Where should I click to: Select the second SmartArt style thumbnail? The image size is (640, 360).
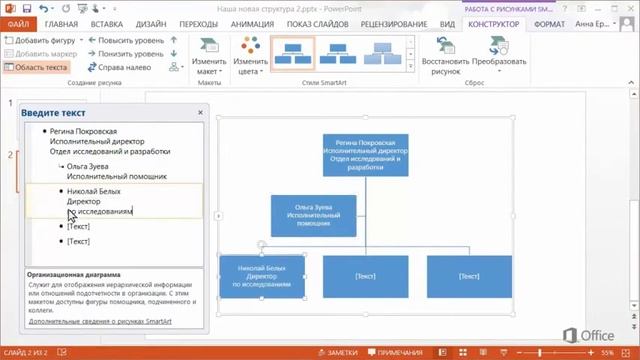[338, 54]
